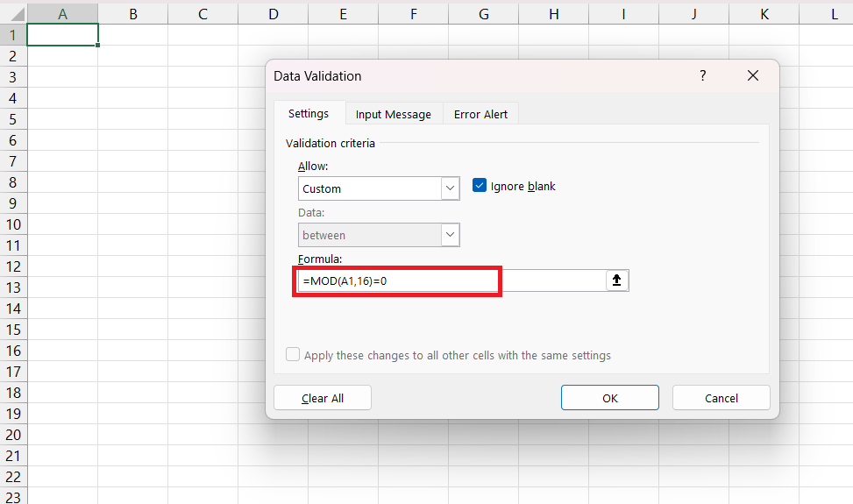
Task: Select column F header
Action: pos(414,14)
